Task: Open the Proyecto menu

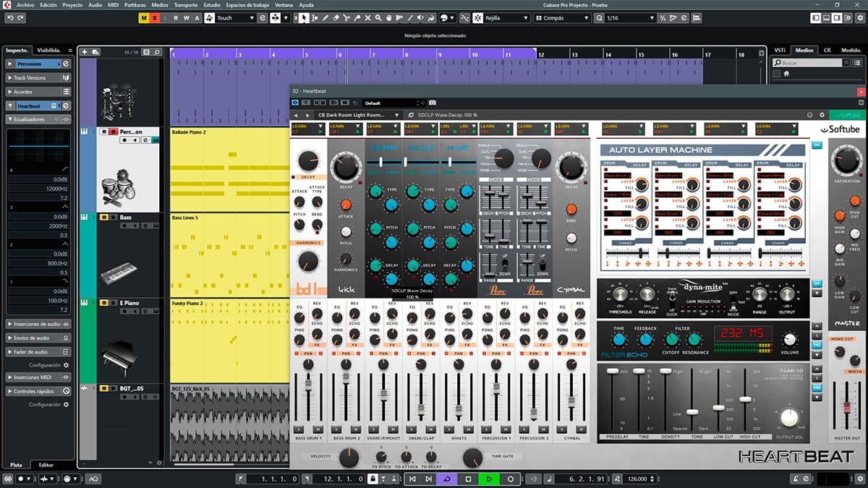Action: click(x=72, y=4)
